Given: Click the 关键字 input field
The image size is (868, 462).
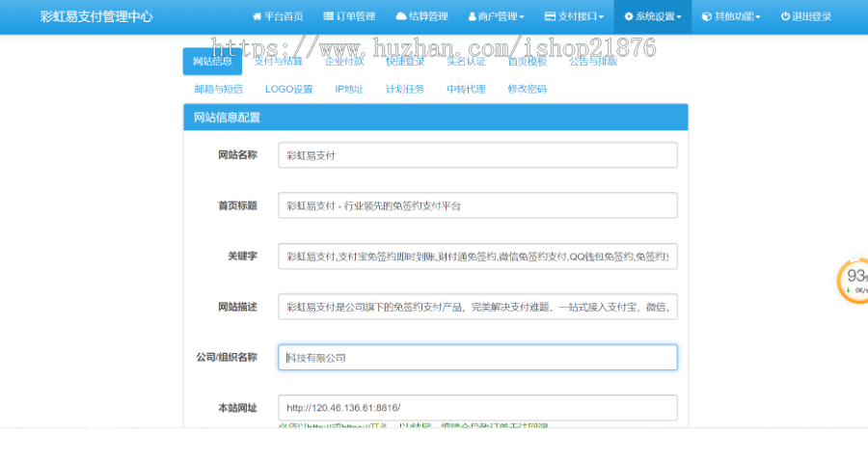Looking at the screenshot, I should click(477, 257).
